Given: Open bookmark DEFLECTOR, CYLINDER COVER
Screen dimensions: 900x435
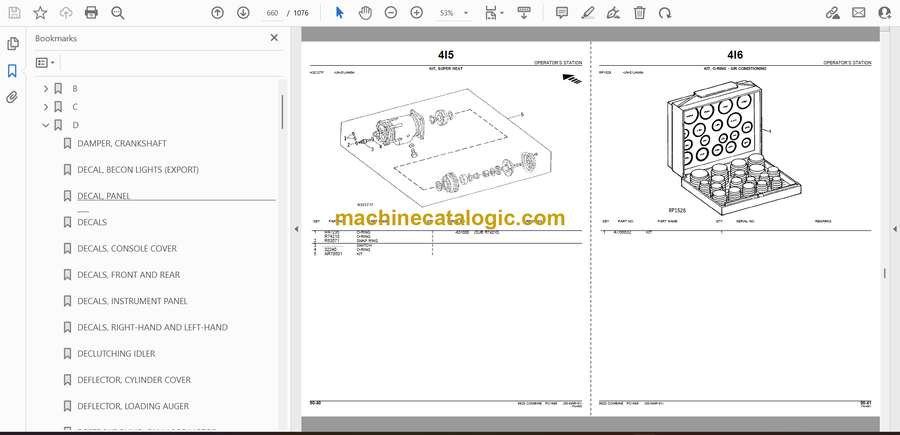Looking at the screenshot, I should 134,380.
